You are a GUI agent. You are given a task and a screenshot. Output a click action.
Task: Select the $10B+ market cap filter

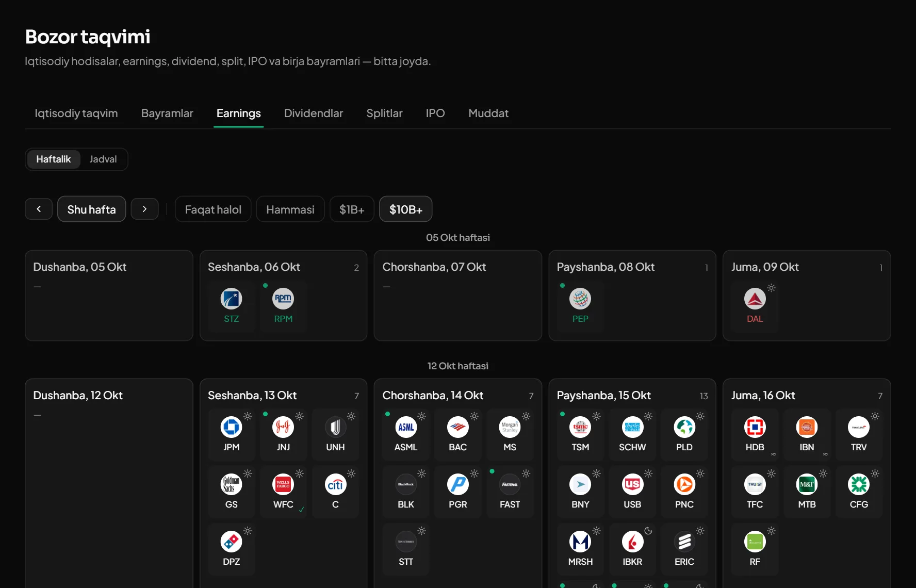click(x=406, y=209)
